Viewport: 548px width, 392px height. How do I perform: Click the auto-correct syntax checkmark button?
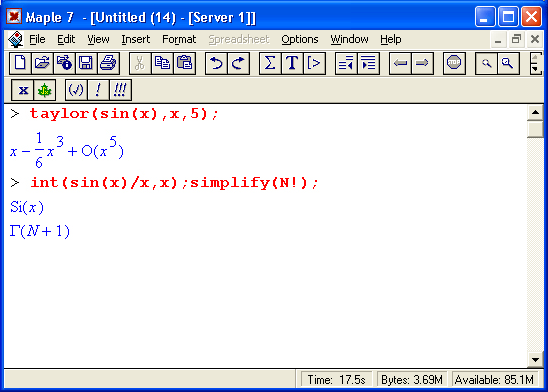(x=76, y=90)
